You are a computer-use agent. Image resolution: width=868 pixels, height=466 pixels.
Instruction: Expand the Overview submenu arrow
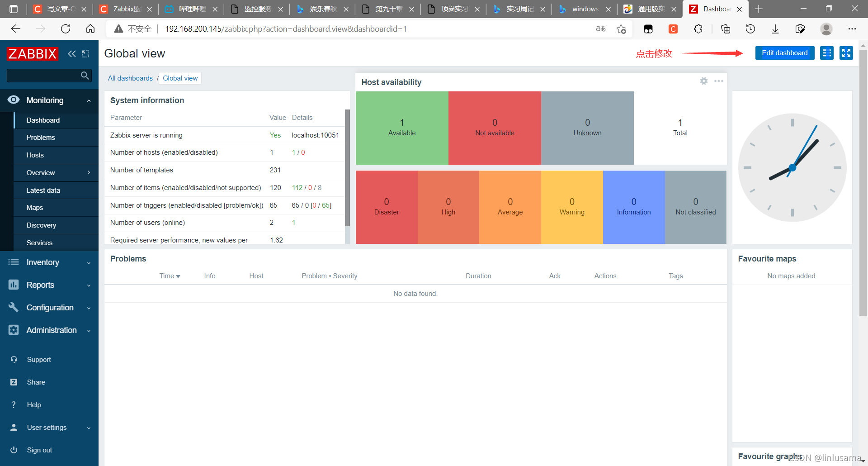(x=89, y=173)
